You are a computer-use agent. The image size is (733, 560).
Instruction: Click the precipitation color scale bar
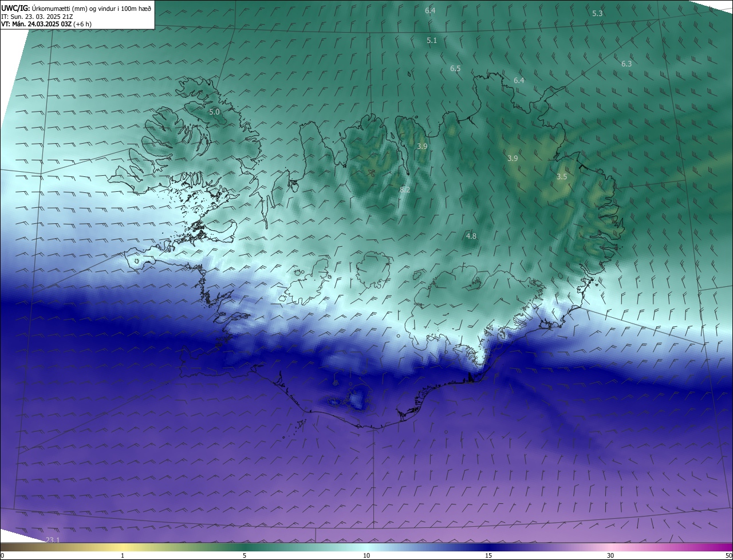(366, 547)
